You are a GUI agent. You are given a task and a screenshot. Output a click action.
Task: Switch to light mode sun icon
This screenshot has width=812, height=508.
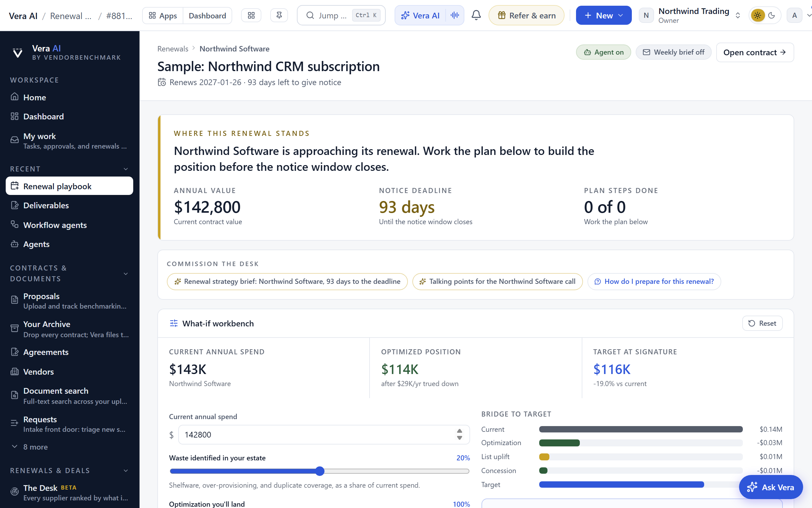[x=757, y=16]
